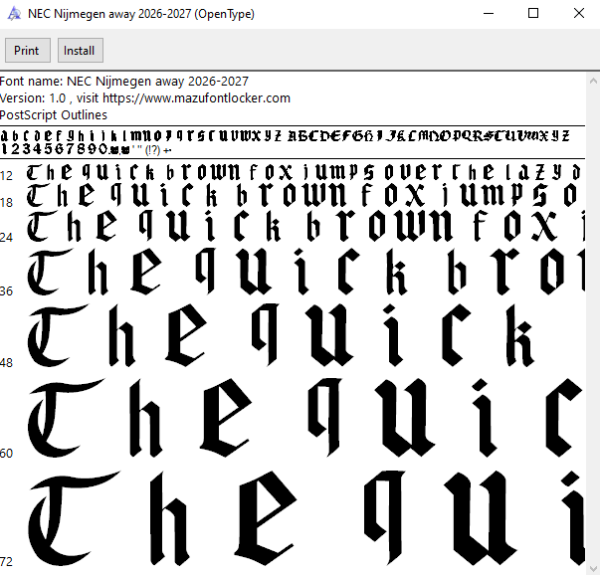
Task: Click the size label 60
Action: [x=7, y=453]
